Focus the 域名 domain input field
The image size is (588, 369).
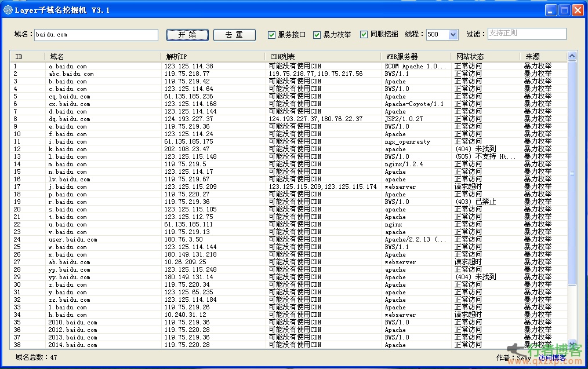96,35
